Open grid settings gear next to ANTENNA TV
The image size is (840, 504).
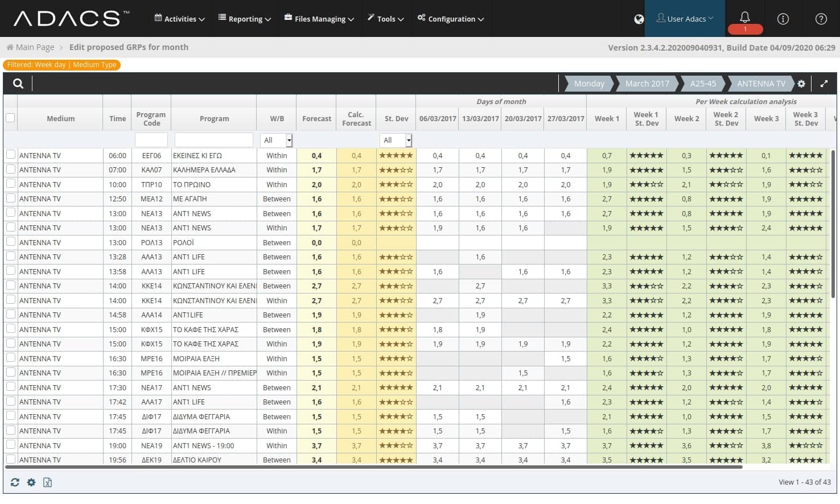[x=801, y=84]
